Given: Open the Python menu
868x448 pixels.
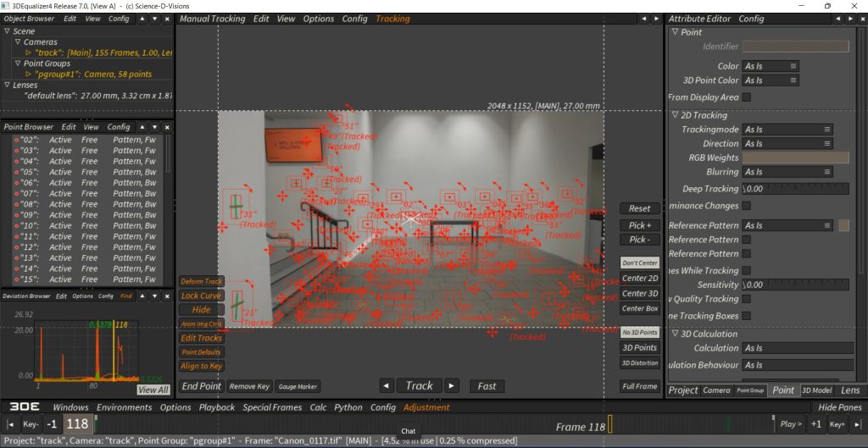Looking at the screenshot, I should click(x=348, y=407).
